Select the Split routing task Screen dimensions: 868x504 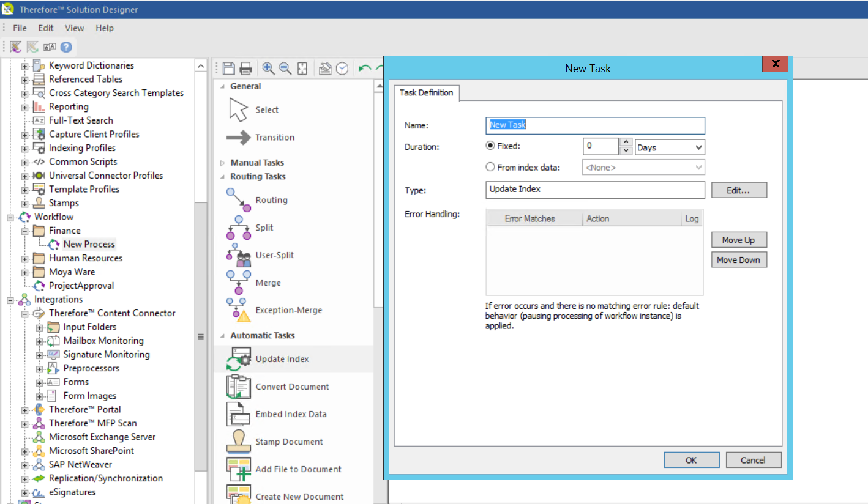263,227
